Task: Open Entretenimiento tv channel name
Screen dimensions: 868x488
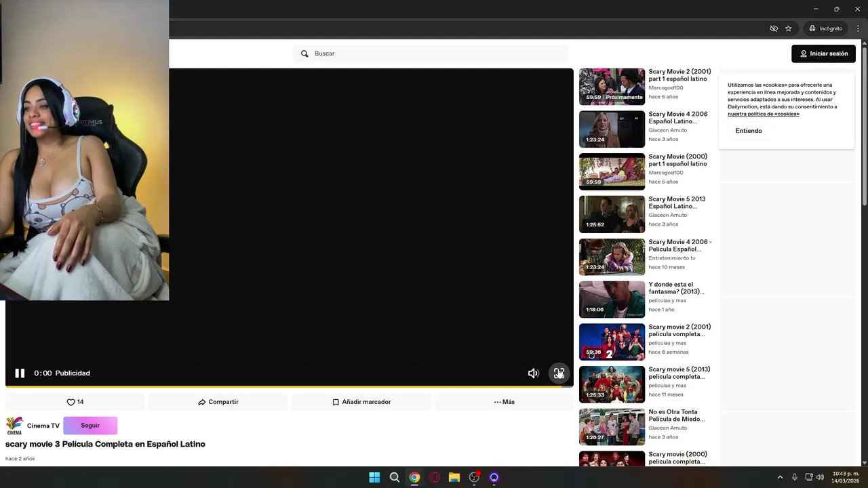Action: point(671,258)
